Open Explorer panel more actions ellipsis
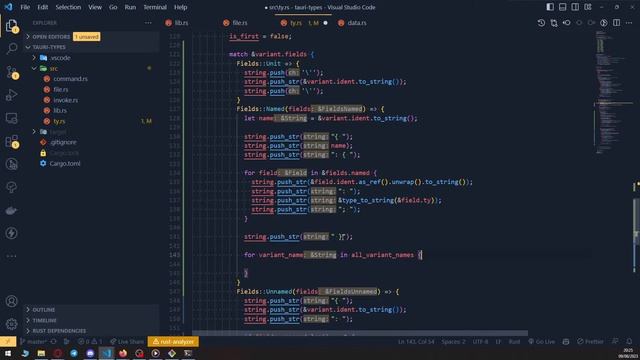Viewport: 640px width, 360px height. pos(148,23)
